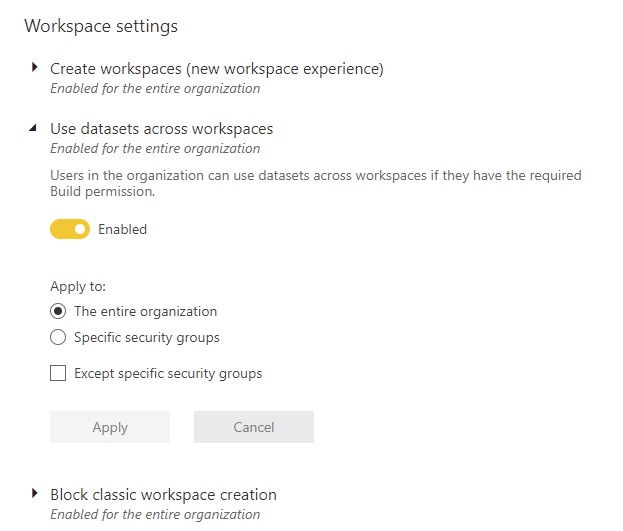Click Use datasets across workspaces heading
This screenshot has width=623, height=531.
pyautogui.click(x=162, y=129)
